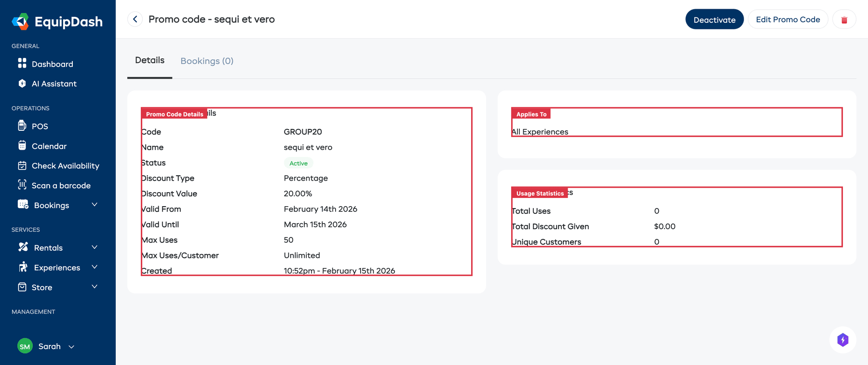
Task: Click the 'All Experiences' text
Action: (x=540, y=132)
